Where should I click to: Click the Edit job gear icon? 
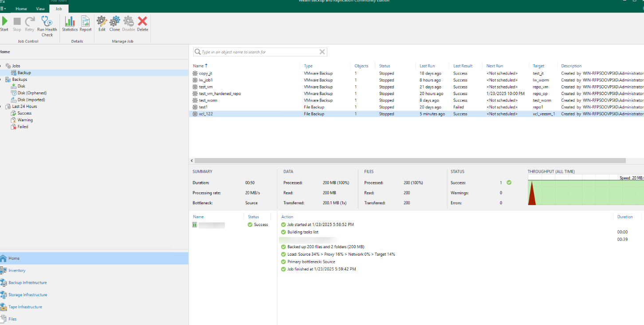pyautogui.click(x=102, y=24)
